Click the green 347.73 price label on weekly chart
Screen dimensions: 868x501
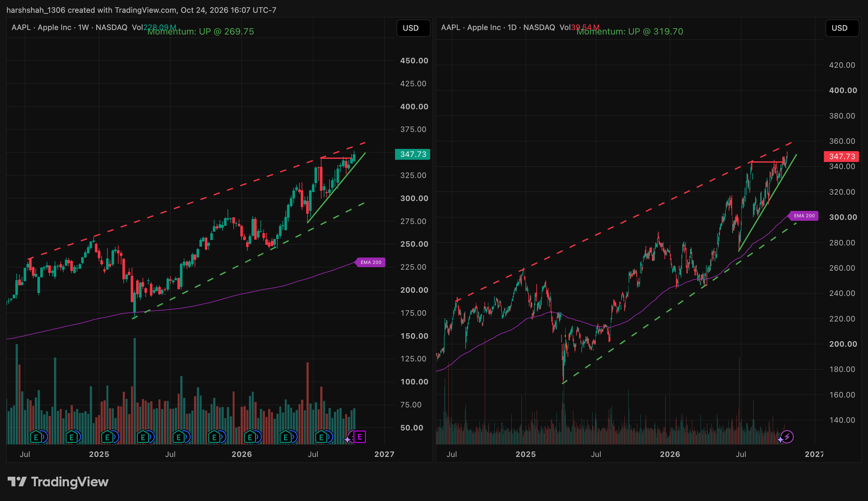413,154
